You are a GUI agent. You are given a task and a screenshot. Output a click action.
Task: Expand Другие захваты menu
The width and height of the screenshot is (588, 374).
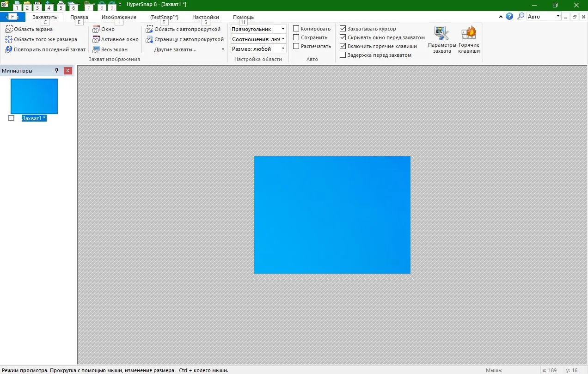point(189,49)
